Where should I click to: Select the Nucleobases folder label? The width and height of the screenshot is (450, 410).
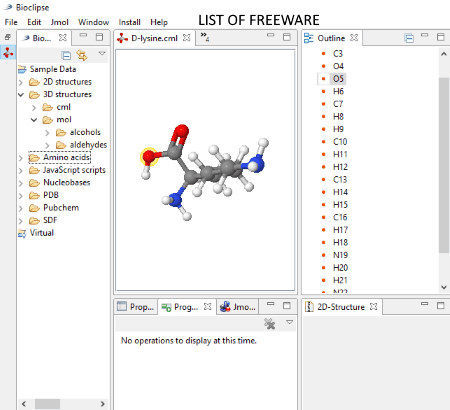tap(67, 183)
